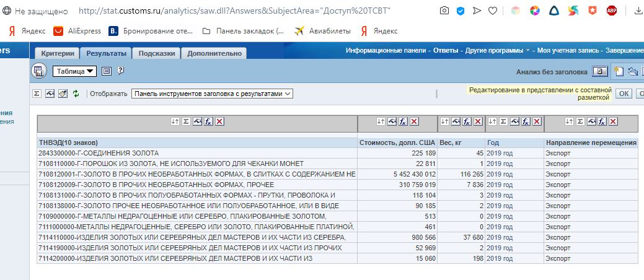Switch to the Критерии tab
Image resolution: width=644 pixels, height=280 pixels.
[58, 53]
